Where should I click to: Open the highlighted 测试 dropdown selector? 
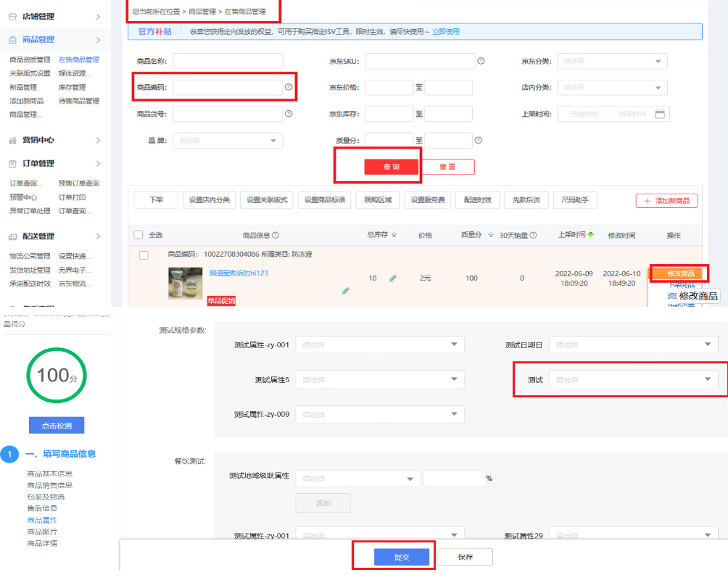[634, 379]
